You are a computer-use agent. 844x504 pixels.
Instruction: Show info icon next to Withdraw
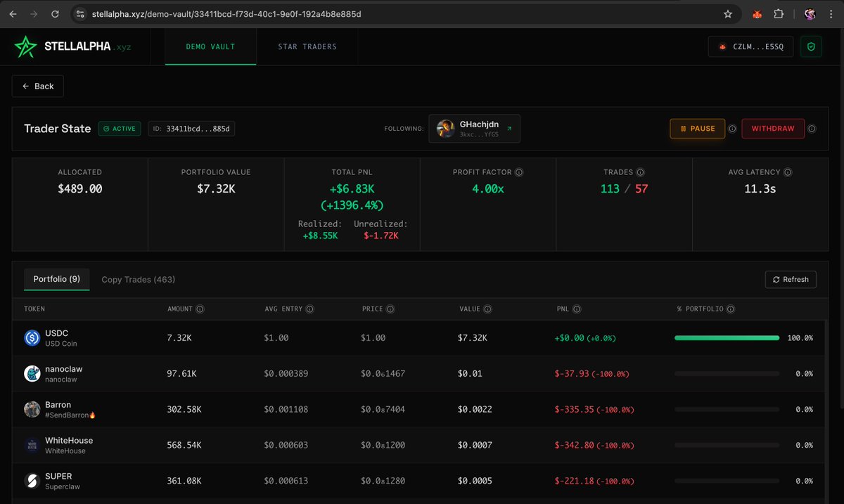coord(812,129)
